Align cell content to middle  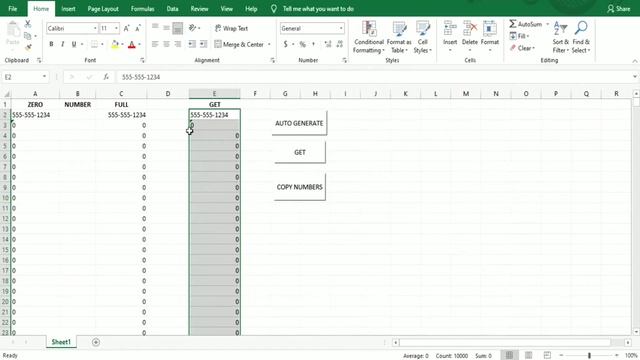point(166,28)
